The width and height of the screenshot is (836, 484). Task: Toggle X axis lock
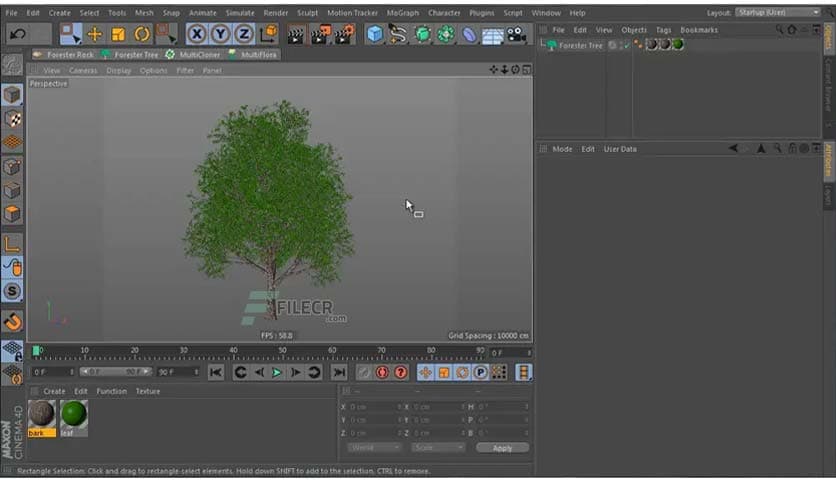click(x=197, y=34)
